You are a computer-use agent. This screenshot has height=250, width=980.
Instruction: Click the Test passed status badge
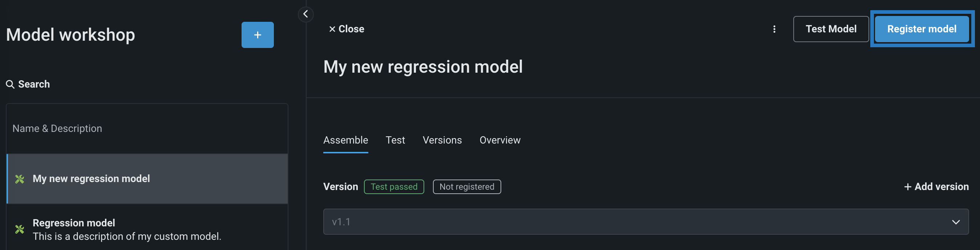tap(394, 187)
